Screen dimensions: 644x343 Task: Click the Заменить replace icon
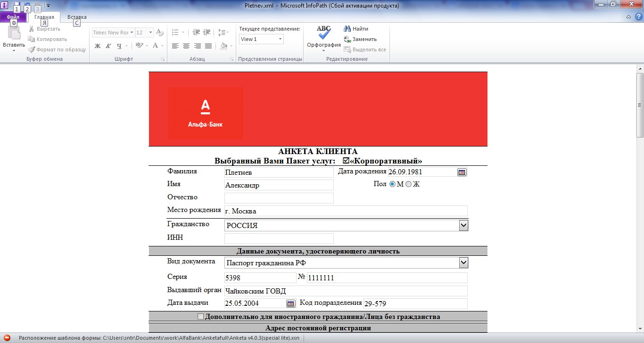[x=347, y=39]
